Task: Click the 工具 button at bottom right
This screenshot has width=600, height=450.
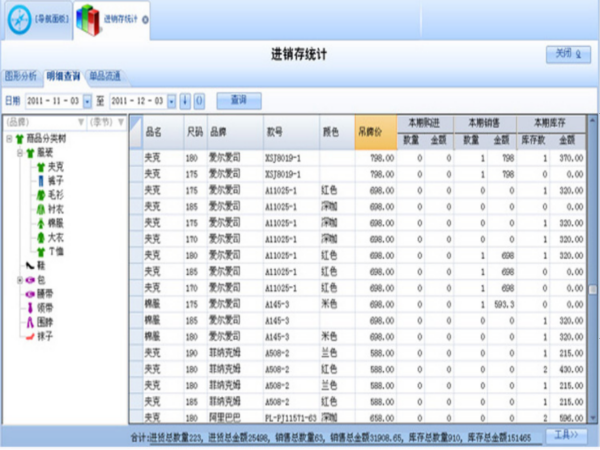Action: (x=565, y=436)
